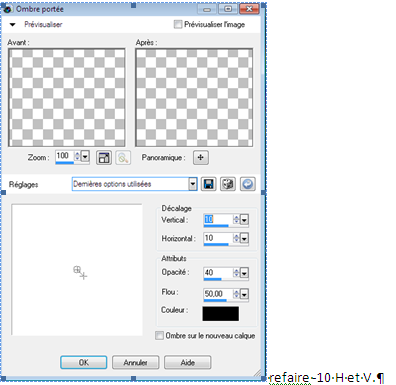The image size is (396, 385).
Task: Save preset with the floppy disk icon
Action: [x=209, y=184]
